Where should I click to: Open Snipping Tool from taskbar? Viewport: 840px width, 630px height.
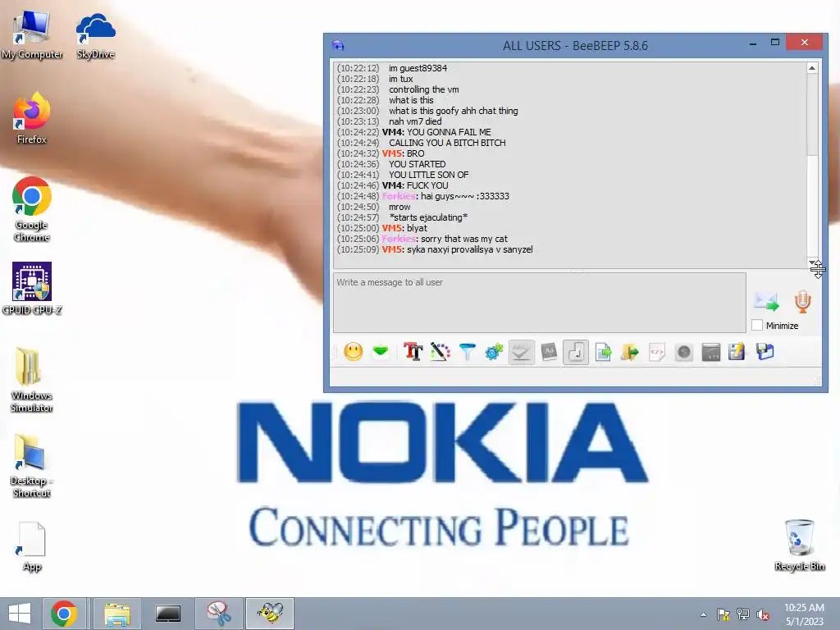tap(219, 614)
